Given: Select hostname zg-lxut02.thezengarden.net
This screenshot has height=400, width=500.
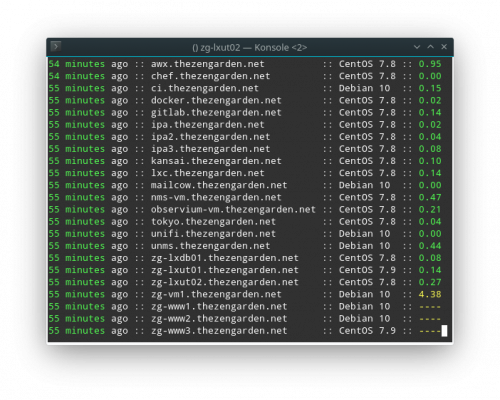Looking at the screenshot, I should tap(224, 282).
